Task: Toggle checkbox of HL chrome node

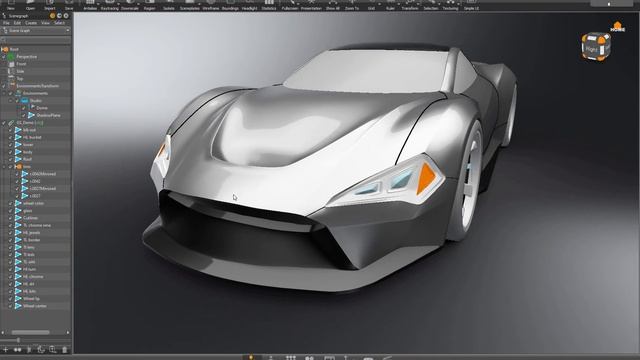Action: 11,277
